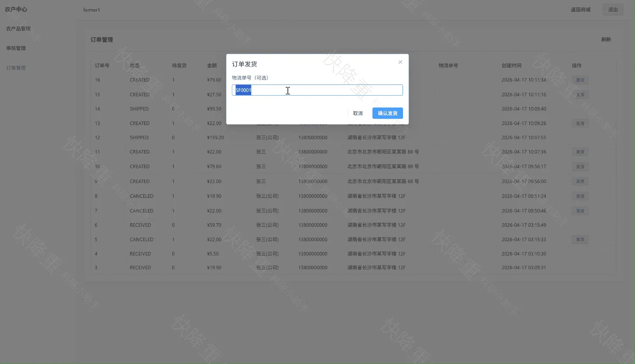This screenshot has height=364, width=635.
Task: Click the 状态 column header
Action: pyautogui.click(x=135, y=66)
